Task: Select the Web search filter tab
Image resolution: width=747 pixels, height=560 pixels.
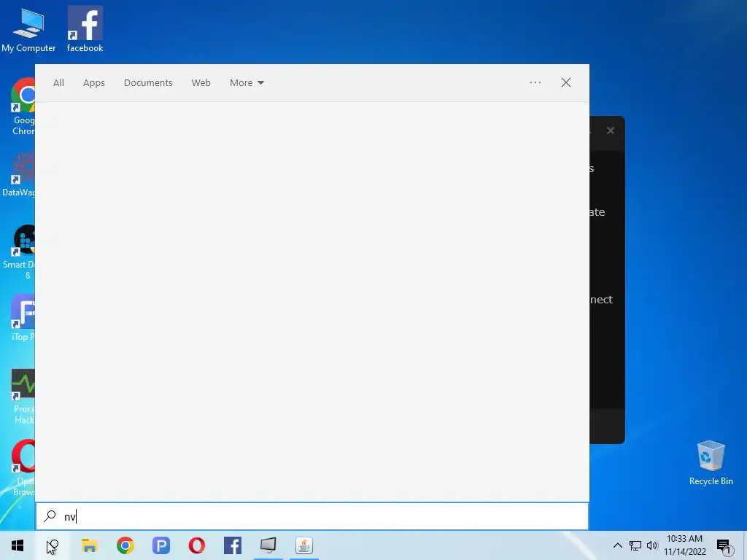Action: pos(201,83)
